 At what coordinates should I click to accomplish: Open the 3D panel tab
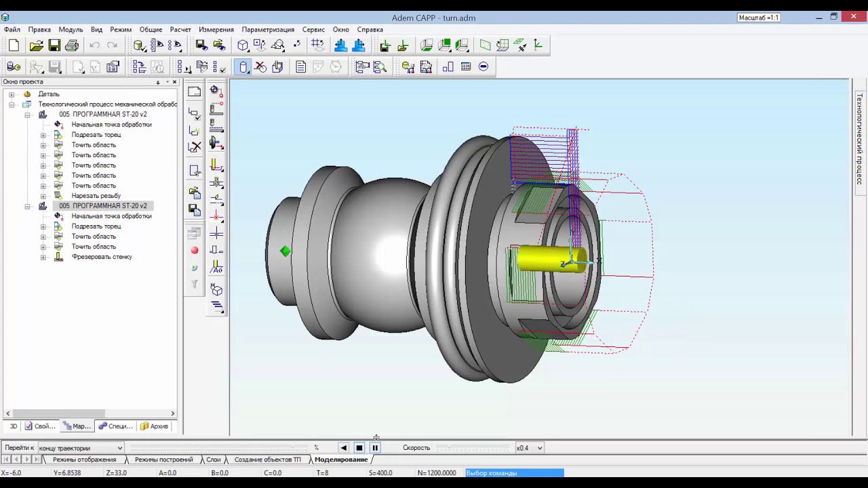tap(13, 426)
